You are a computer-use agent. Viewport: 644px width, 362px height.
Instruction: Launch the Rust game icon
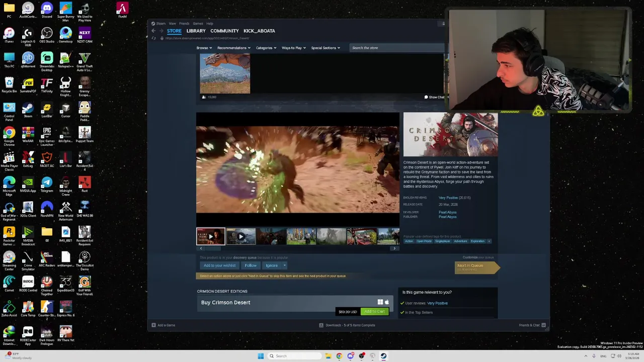(x=85, y=185)
